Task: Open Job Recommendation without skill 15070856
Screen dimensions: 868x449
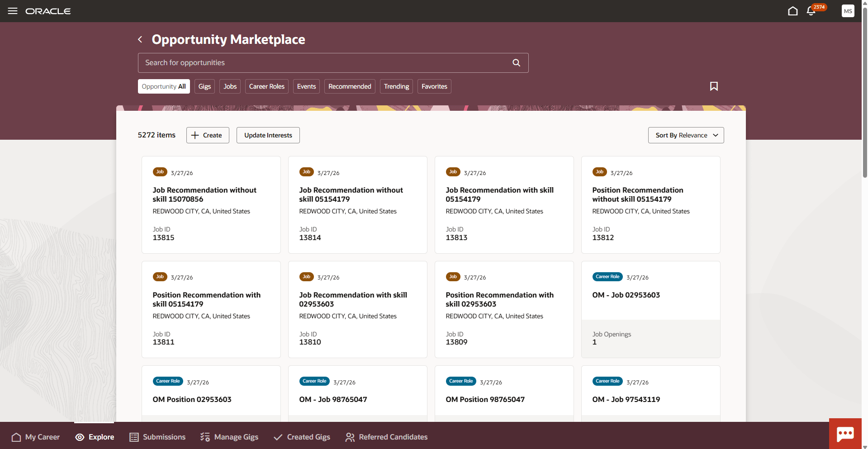Action: point(204,194)
